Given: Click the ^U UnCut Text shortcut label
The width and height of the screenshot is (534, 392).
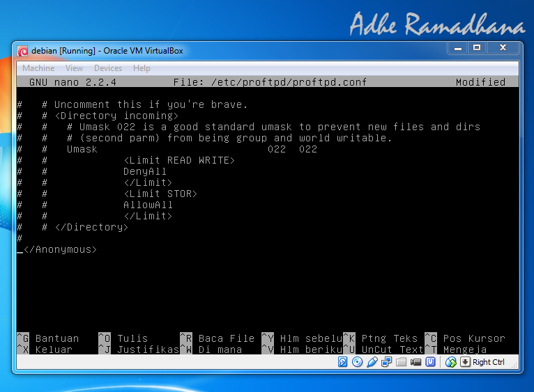Looking at the screenshot, I should [383, 350].
